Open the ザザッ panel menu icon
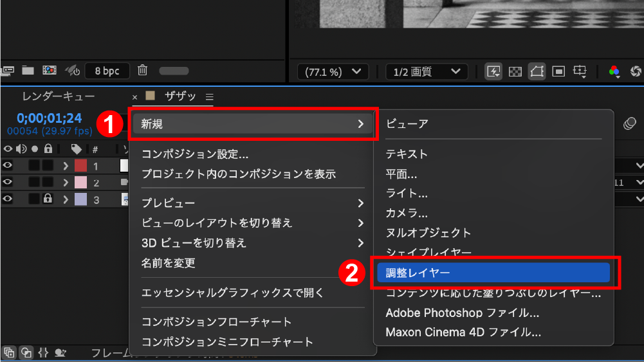The height and width of the screenshot is (362, 644). [210, 97]
